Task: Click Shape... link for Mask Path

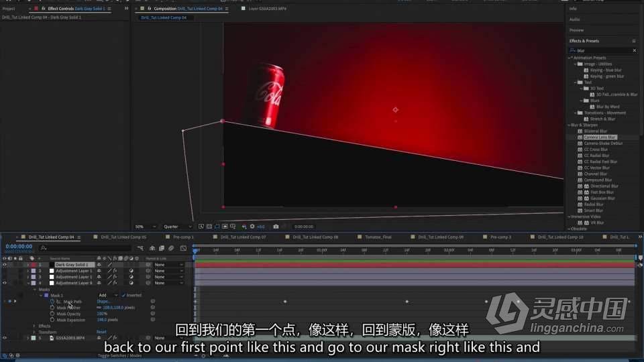Action: click(103, 301)
